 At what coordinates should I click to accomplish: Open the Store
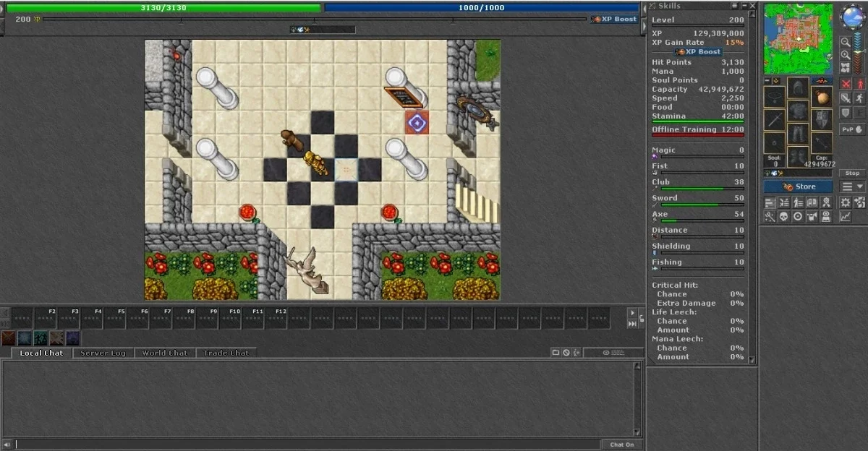click(x=799, y=186)
